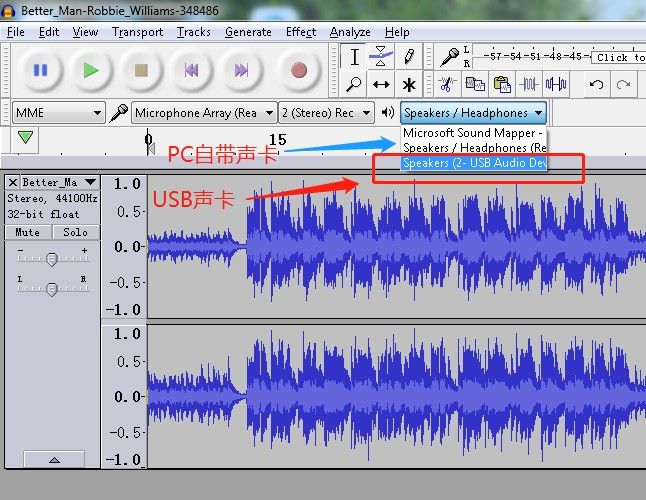646x500 pixels.
Task: Select the Time Shift tool
Action: coord(381,84)
